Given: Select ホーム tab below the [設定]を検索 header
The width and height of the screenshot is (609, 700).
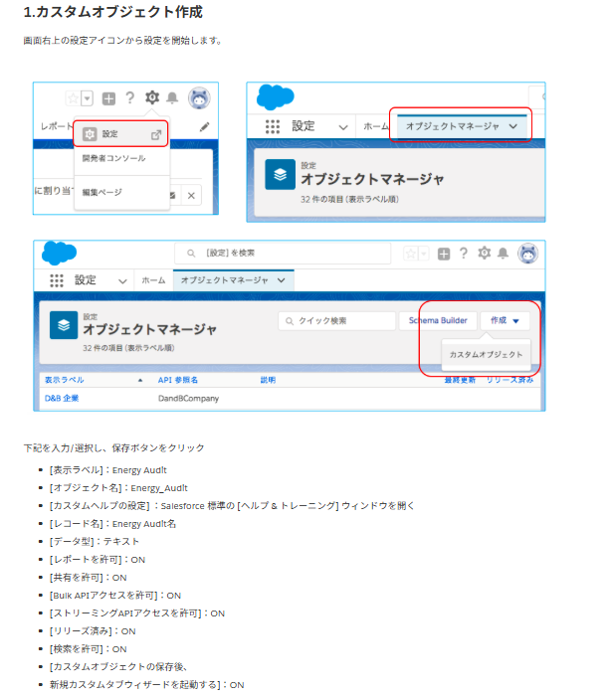Looking at the screenshot, I should [x=153, y=280].
